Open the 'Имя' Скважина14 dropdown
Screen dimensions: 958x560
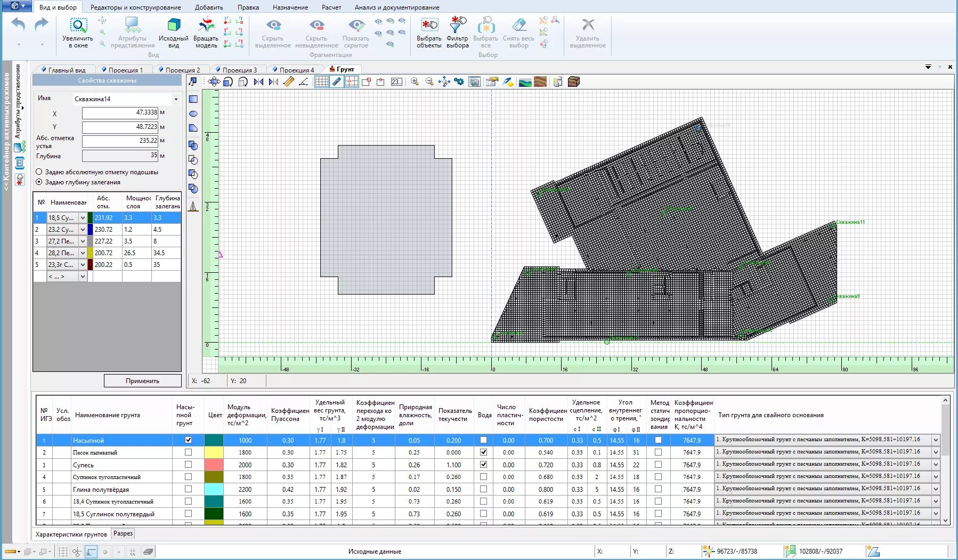(176, 99)
